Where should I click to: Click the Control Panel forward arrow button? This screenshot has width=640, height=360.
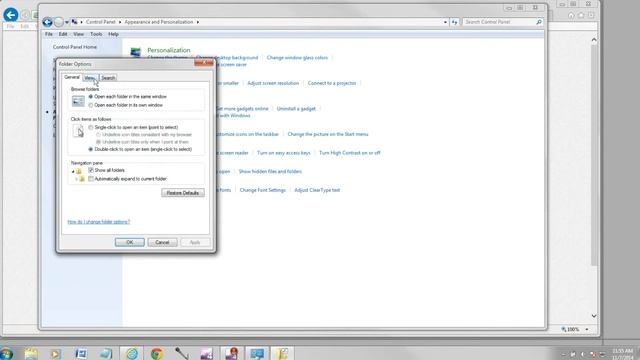coord(59,22)
